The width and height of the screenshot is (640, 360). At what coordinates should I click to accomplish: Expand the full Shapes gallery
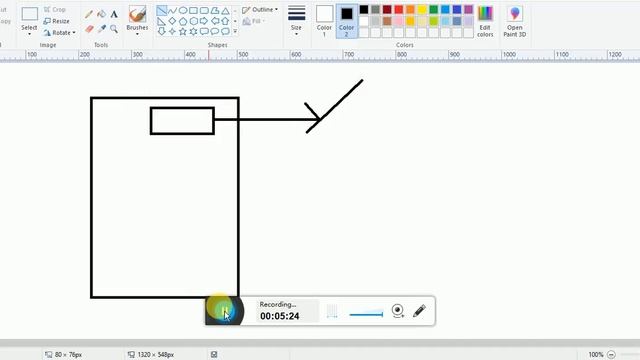point(235,31)
